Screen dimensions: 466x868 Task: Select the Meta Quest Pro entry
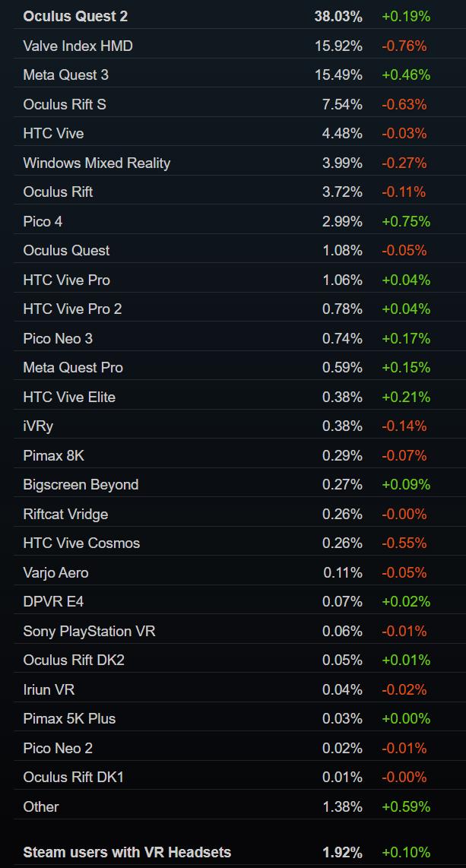(73, 367)
